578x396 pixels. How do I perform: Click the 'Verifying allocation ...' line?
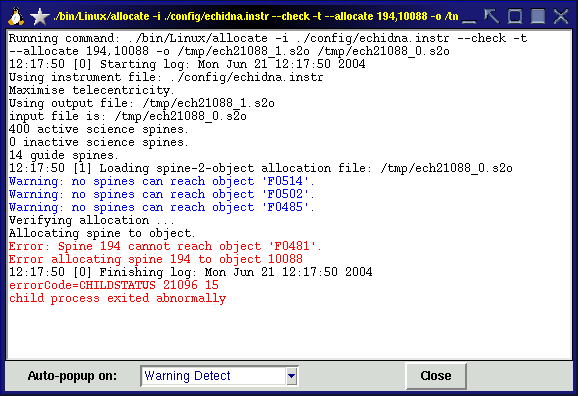tap(92, 220)
